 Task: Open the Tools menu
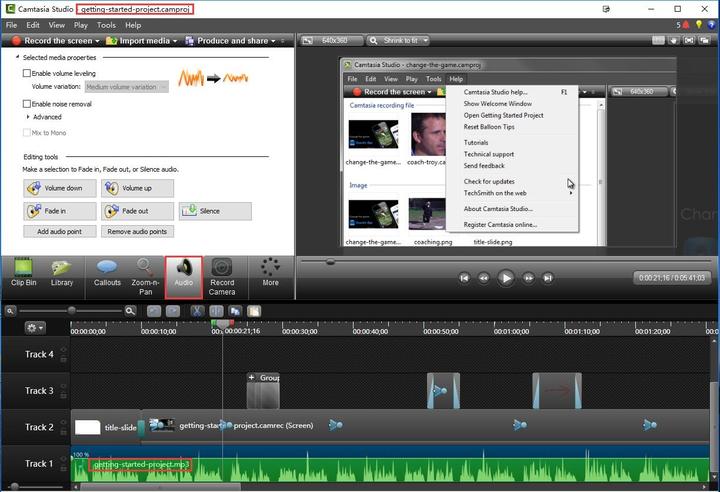(106, 25)
